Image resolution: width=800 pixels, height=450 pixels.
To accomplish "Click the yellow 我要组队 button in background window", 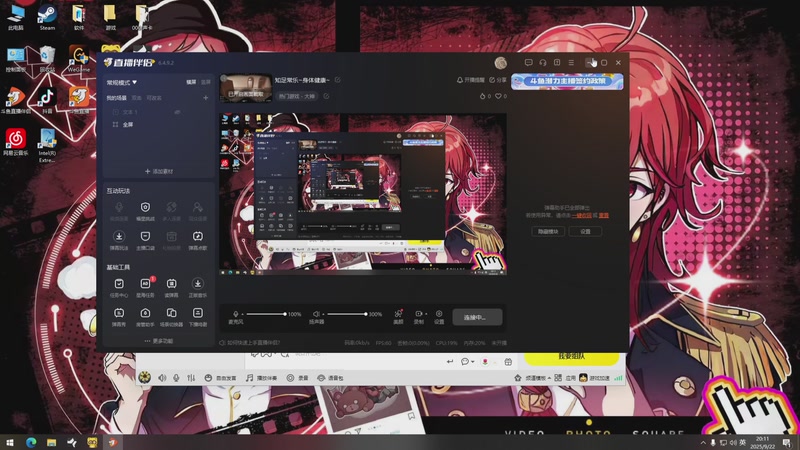I will [571, 357].
